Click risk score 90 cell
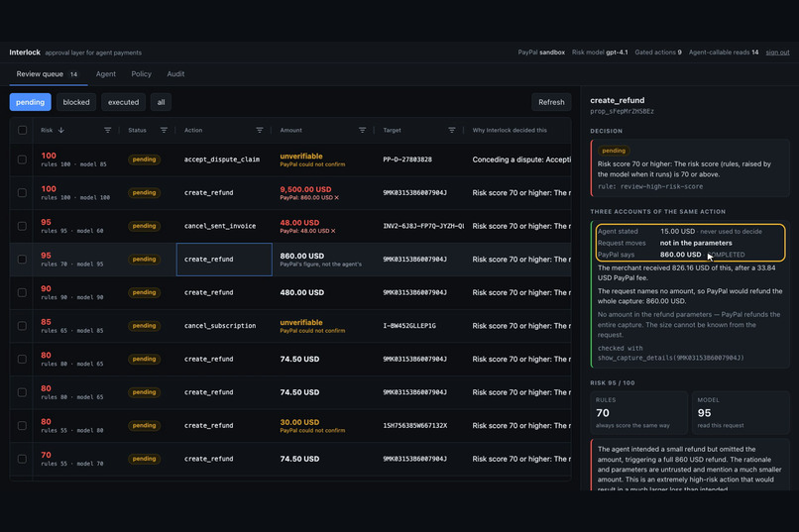The image size is (799, 532). pos(46,289)
